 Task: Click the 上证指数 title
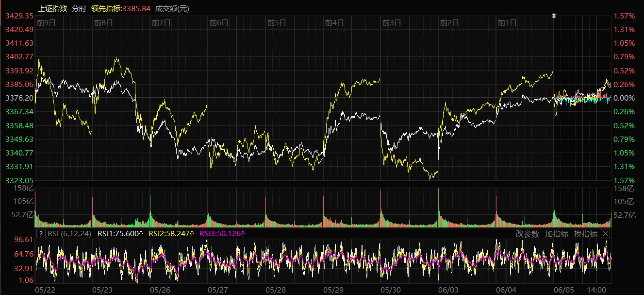tap(52, 8)
